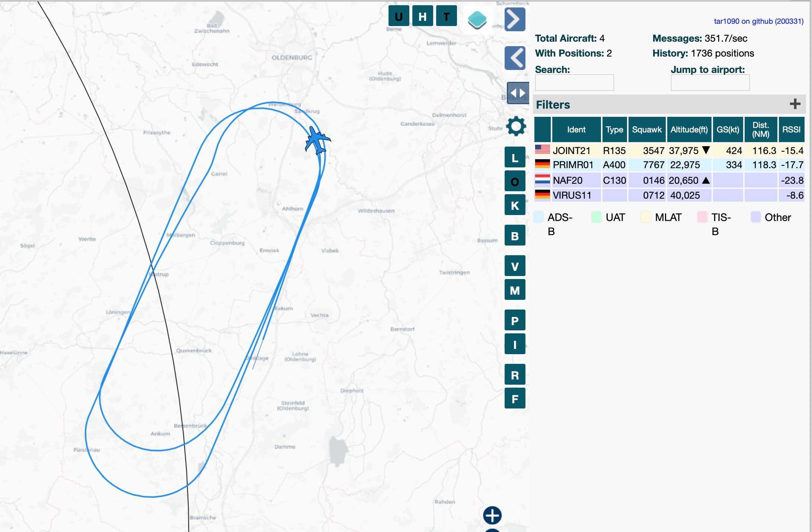This screenshot has width=812, height=532.
Task: Toggle the L map button
Action: 515,158
